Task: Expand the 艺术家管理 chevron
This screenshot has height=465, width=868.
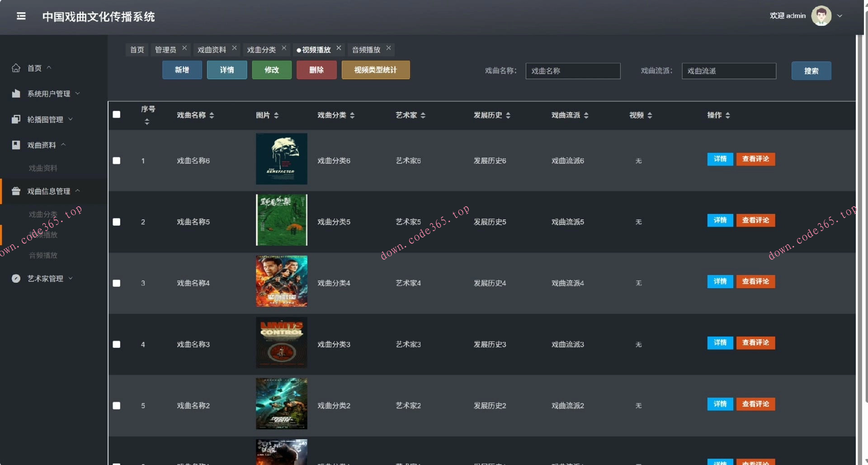Action: point(70,278)
